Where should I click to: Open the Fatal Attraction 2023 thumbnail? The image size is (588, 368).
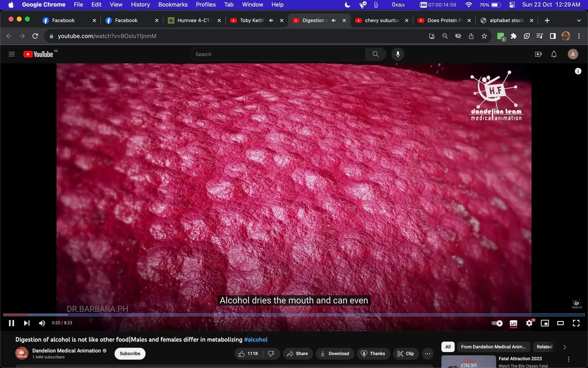[x=469, y=361]
